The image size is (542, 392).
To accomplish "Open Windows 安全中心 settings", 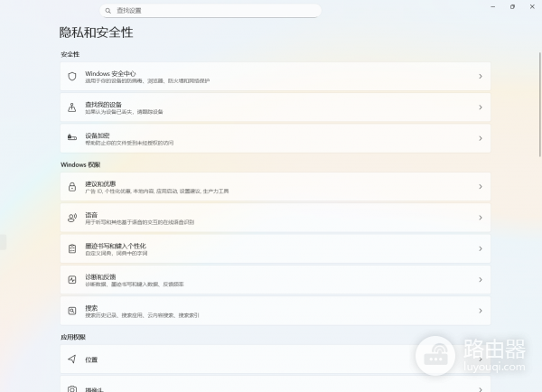I will pyautogui.click(x=276, y=77).
